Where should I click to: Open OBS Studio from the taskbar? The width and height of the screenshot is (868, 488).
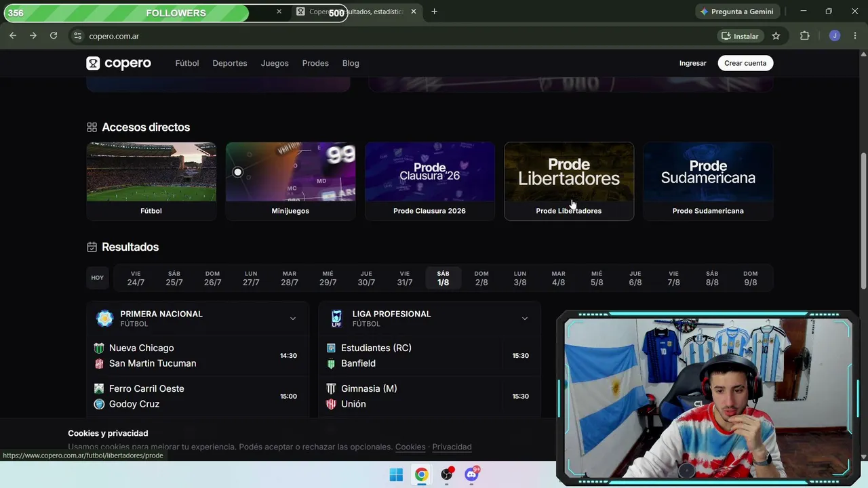click(446, 474)
